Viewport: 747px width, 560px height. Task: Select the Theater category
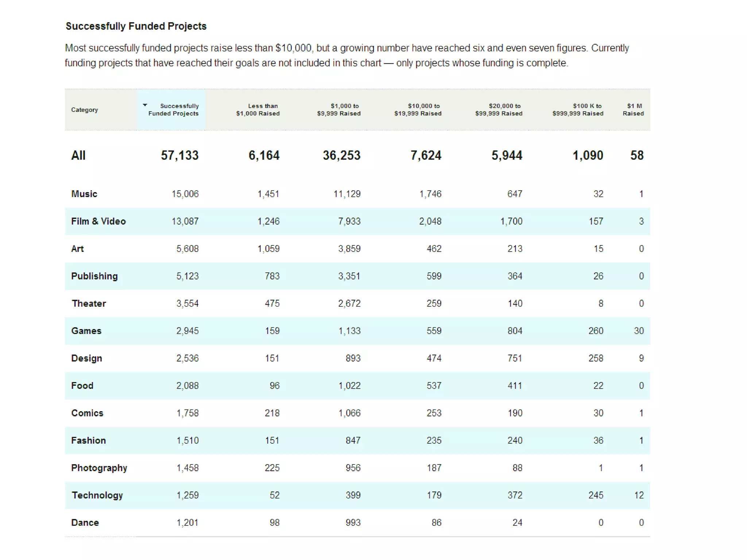(89, 303)
